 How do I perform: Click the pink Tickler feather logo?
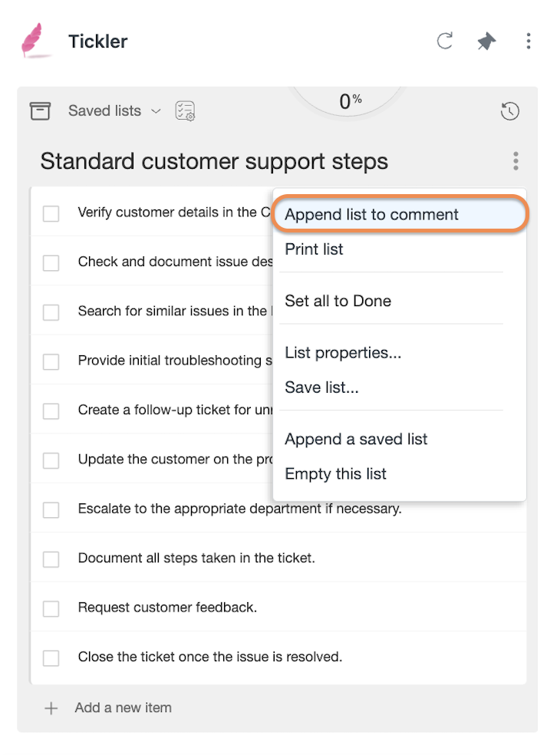tap(34, 41)
